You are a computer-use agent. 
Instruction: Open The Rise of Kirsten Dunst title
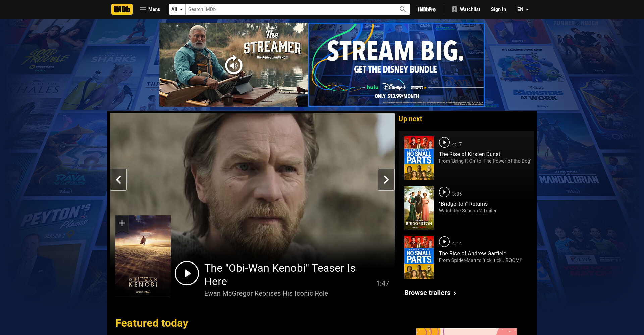(470, 154)
